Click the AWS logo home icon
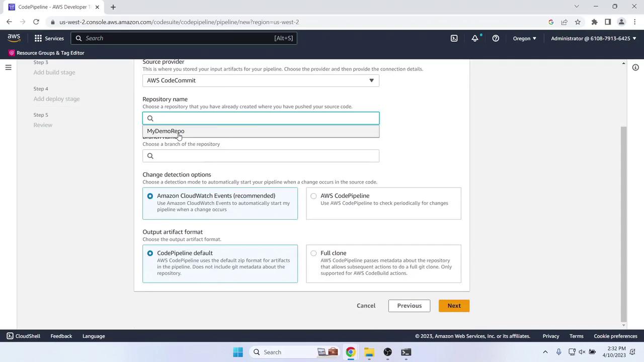 14,38
